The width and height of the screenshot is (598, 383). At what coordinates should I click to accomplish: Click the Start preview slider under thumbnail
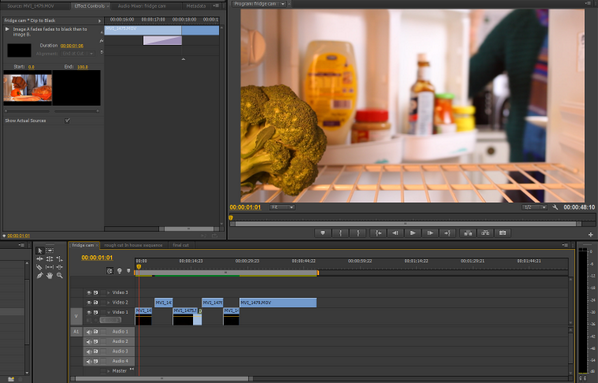click(27, 111)
